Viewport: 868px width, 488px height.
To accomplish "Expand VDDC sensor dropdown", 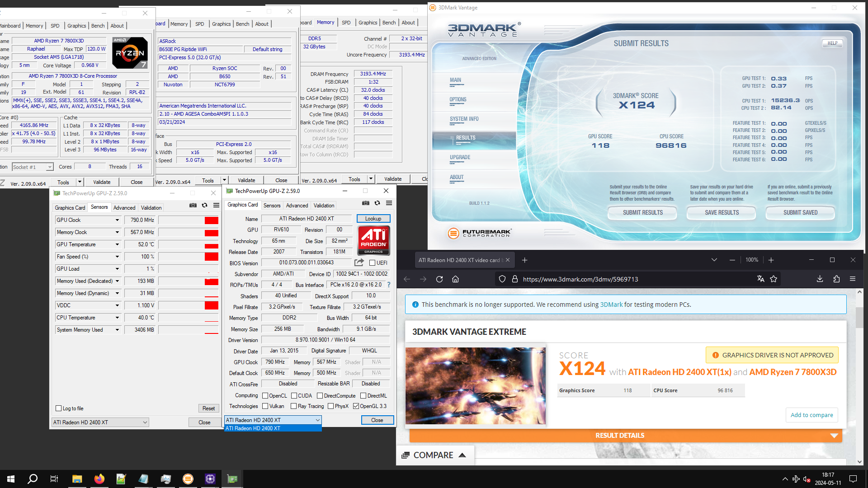I will 117,305.
